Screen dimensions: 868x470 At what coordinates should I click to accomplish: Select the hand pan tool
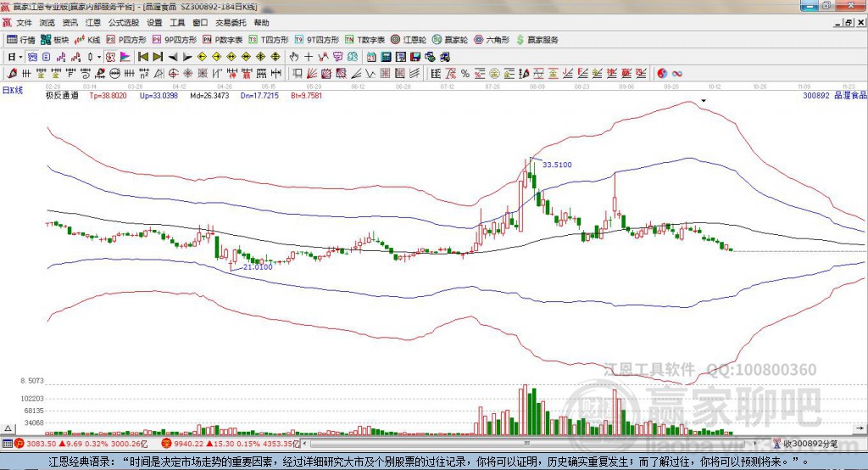click(x=294, y=57)
